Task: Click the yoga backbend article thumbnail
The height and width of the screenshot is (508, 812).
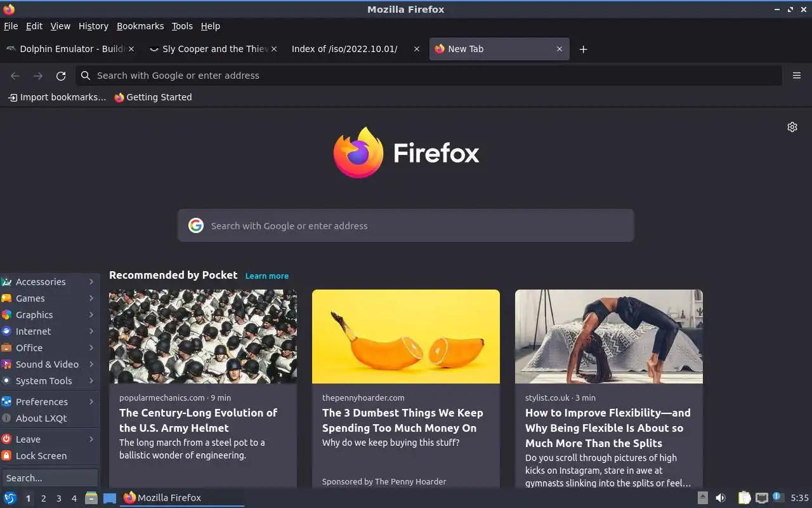Action: [609, 337]
